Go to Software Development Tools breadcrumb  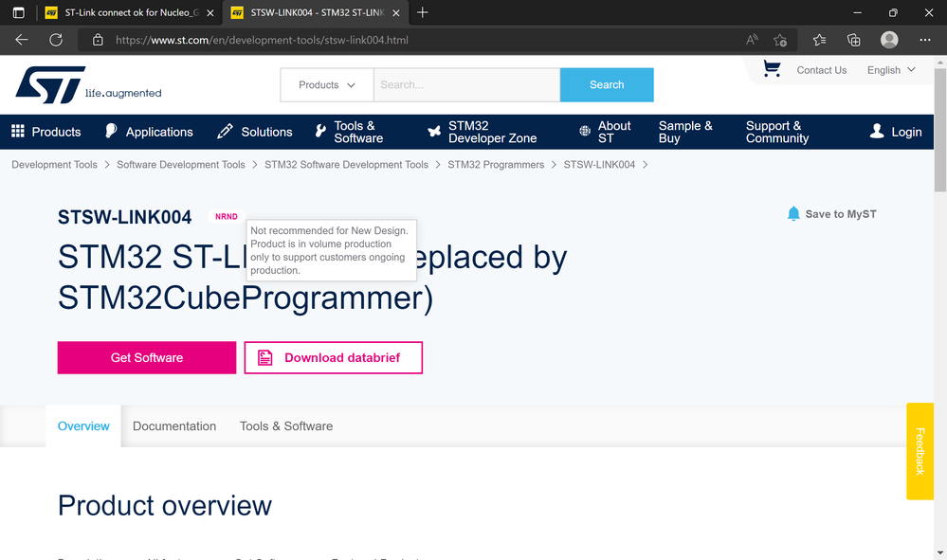coord(180,165)
